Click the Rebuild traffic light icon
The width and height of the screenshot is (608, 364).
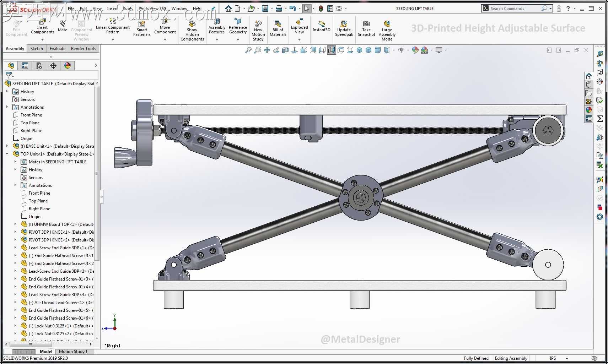(321, 9)
